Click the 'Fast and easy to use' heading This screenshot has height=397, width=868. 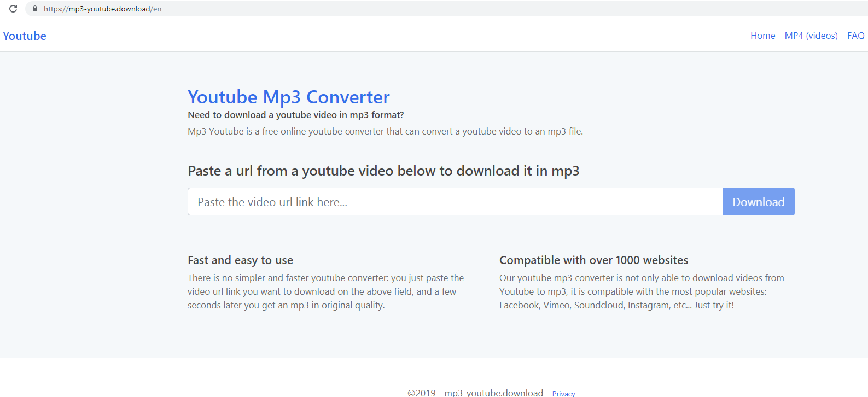point(240,260)
